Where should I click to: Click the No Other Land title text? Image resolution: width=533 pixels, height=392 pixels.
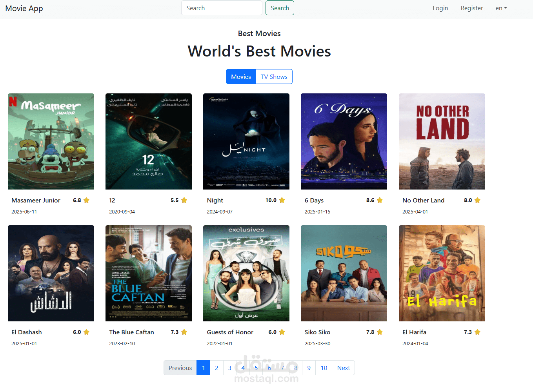423,200
